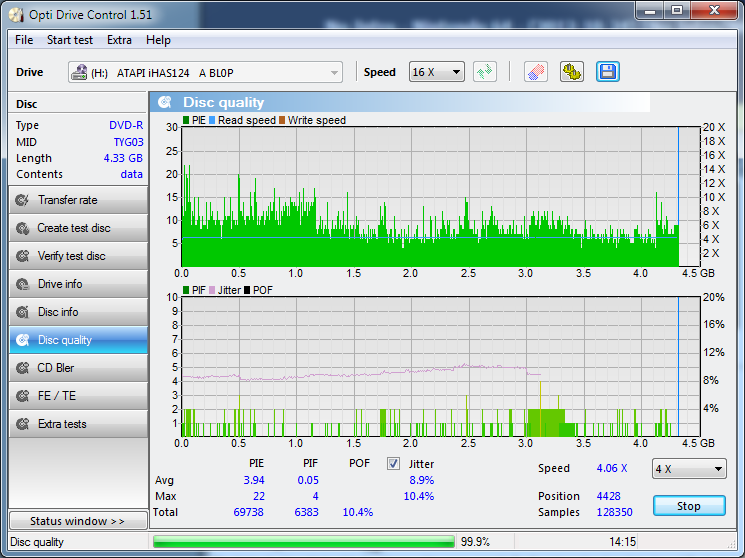Open the Start test menu
745x558 pixels.
(x=70, y=40)
